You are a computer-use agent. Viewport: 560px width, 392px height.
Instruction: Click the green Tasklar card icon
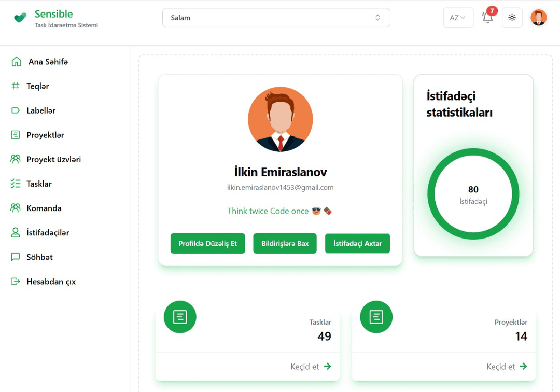(x=180, y=317)
